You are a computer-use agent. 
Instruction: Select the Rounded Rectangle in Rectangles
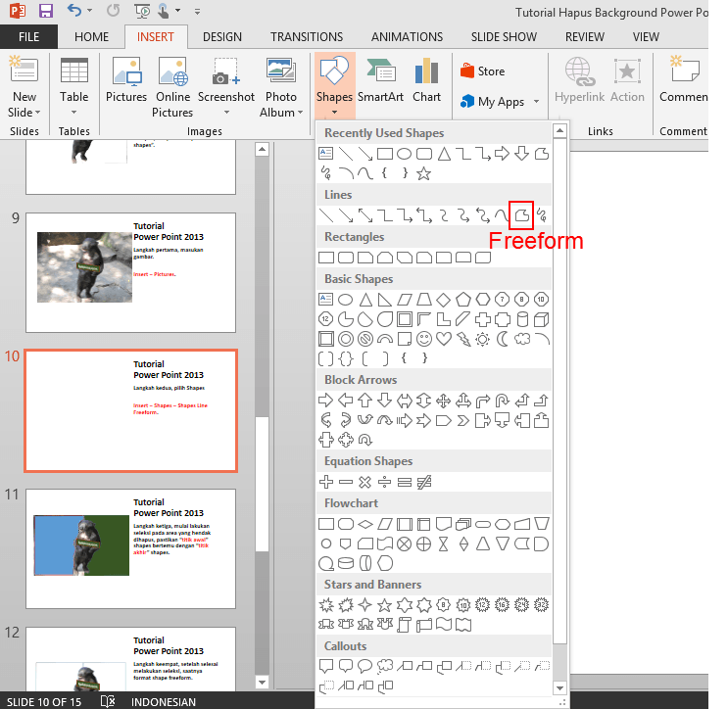click(346, 258)
